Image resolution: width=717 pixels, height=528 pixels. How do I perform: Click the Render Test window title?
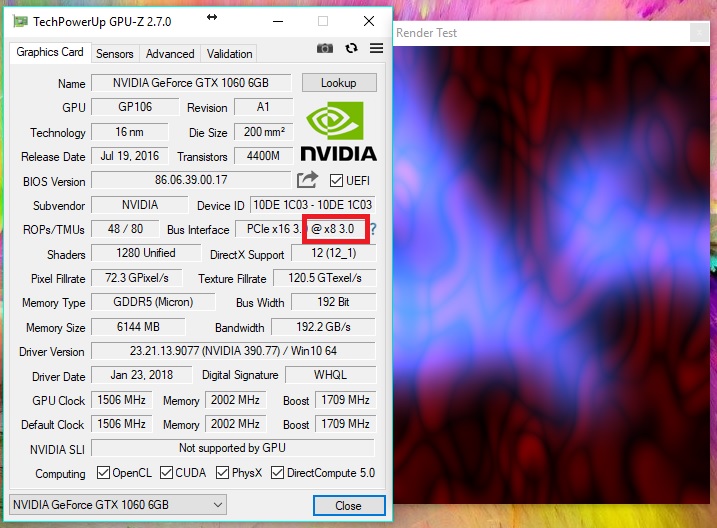coord(426,33)
